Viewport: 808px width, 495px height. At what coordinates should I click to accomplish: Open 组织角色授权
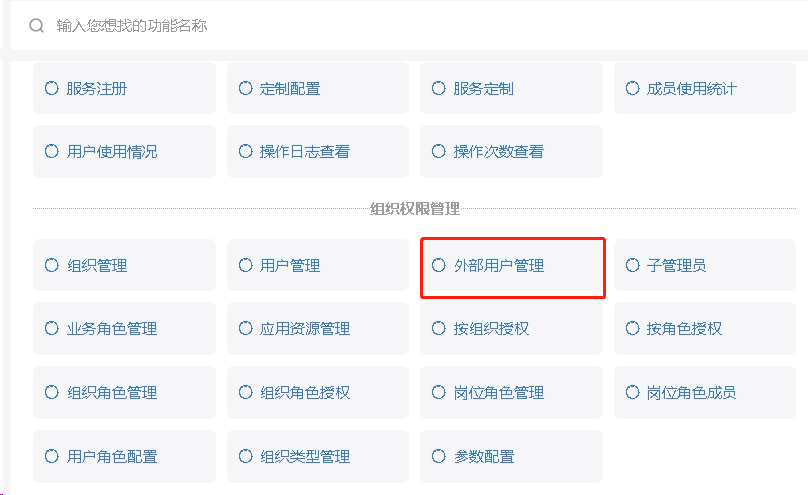click(x=318, y=392)
